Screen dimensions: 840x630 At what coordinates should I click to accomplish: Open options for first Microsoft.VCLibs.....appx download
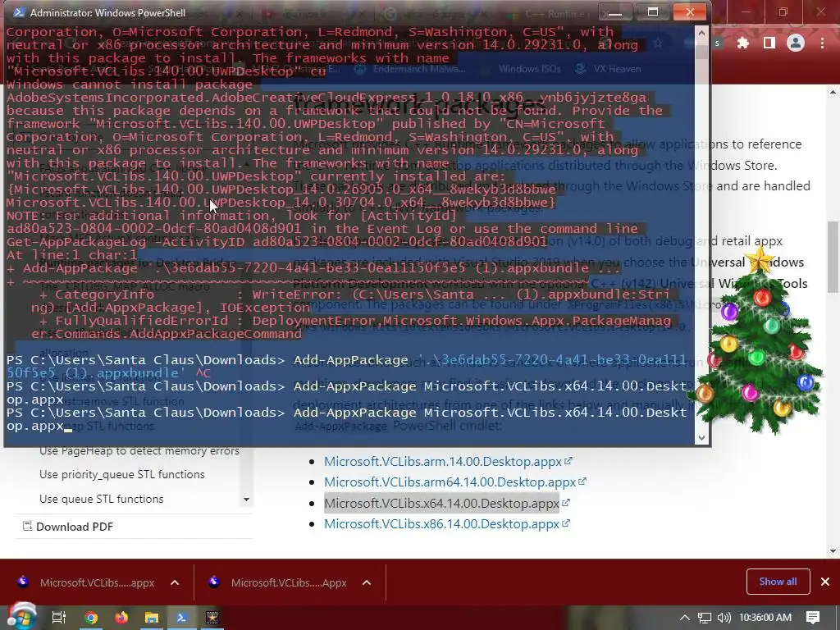(175, 582)
